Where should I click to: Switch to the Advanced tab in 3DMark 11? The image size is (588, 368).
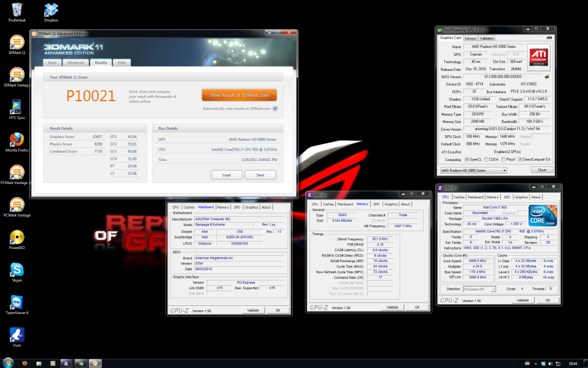tap(76, 63)
